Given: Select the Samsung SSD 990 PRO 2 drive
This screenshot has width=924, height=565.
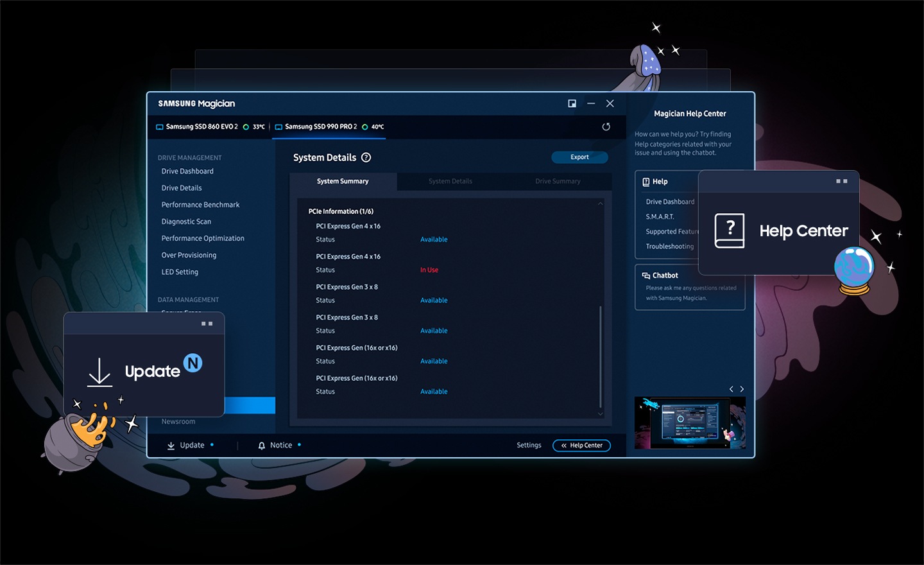Looking at the screenshot, I should [x=320, y=127].
